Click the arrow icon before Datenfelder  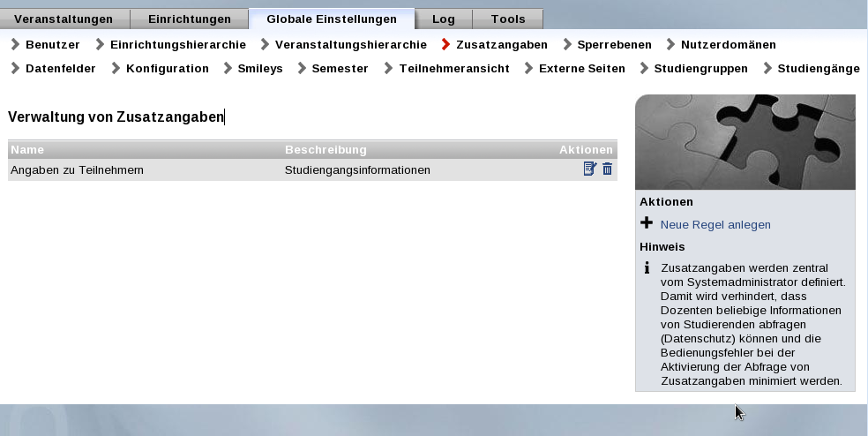tap(15, 68)
